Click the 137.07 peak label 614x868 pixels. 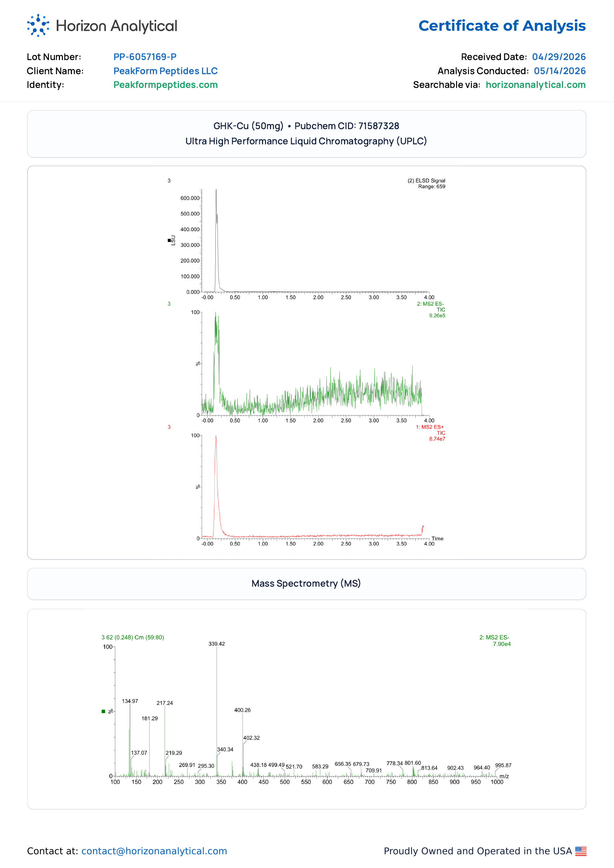(x=139, y=753)
